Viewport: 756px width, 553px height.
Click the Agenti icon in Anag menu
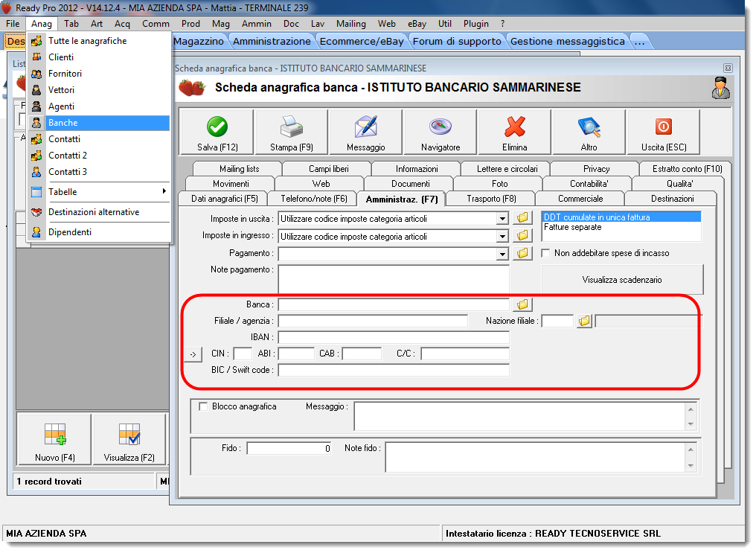[x=36, y=106]
